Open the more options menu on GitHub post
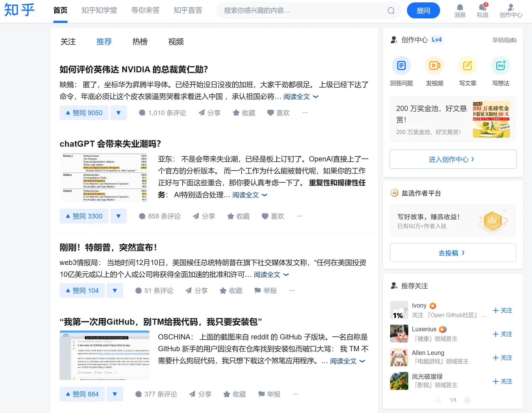 [x=295, y=394]
